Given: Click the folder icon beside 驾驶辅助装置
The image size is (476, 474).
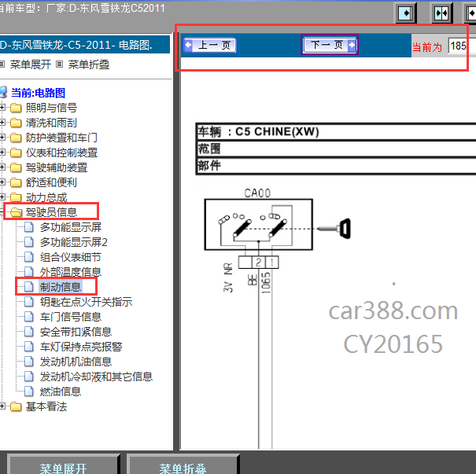Looking at the screenshot, I should pyautogui.click(x=16, y=167).
